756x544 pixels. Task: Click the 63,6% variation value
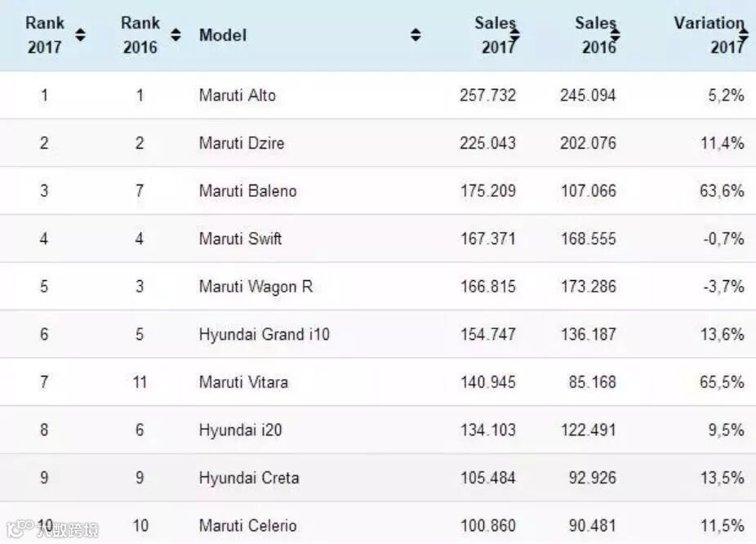click(723, 191)
